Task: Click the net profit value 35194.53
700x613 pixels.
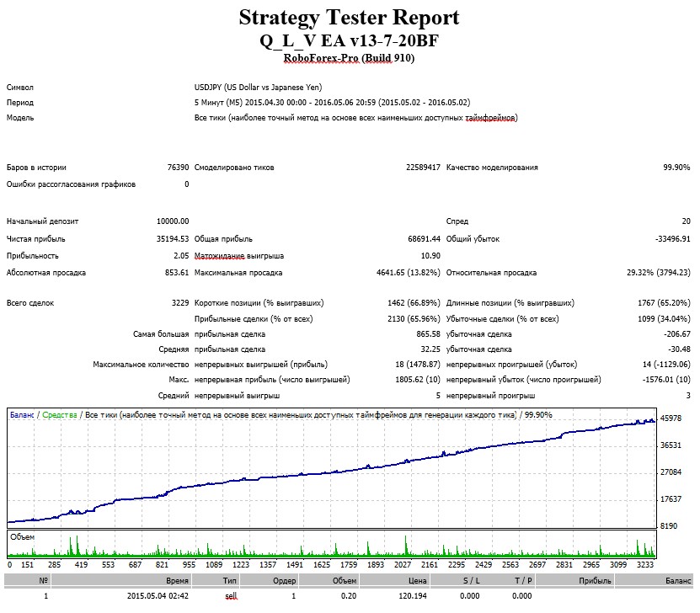Action: [x=173, y=239]
